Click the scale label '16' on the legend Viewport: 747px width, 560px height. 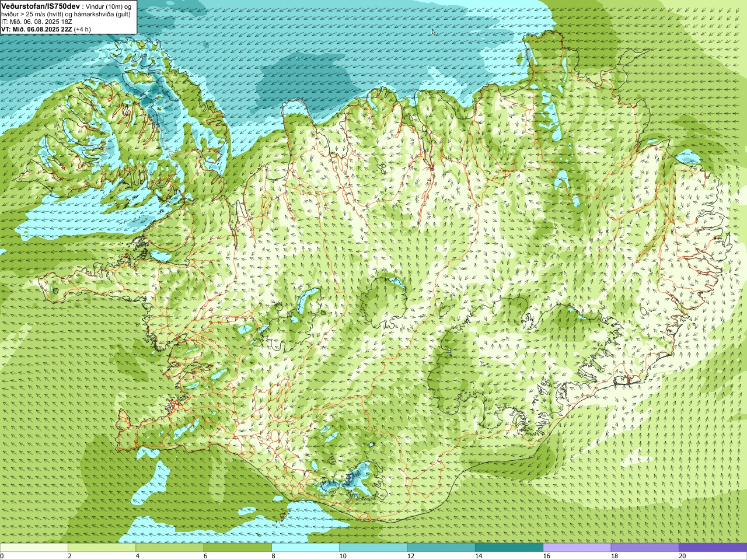[546, 556]
